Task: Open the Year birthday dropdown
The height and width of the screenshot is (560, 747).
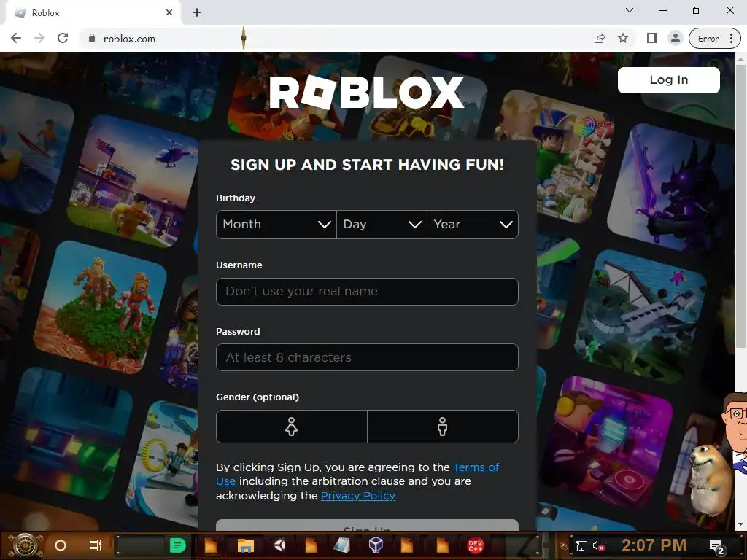Action: pos(473,225)
